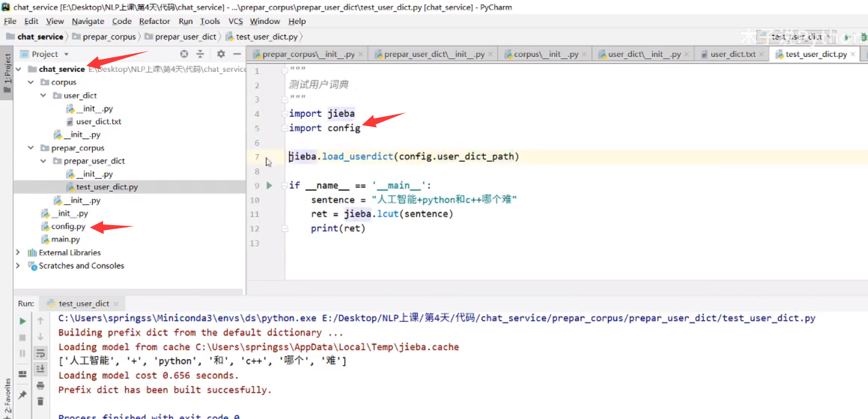Image resolution: width=868 pixels, height=419 pixels.
Task: Select test_user_dict.py in the project tree
Action: (x=107, y=187)
